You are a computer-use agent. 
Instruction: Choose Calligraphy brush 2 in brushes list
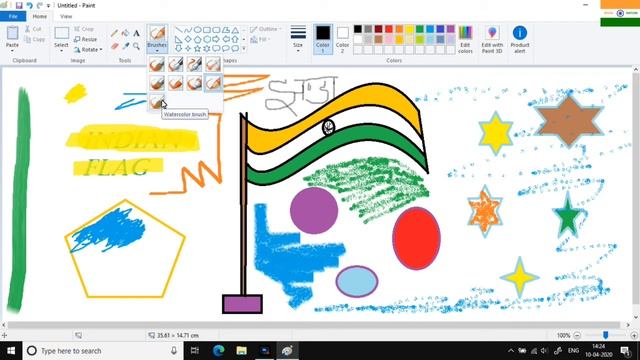click(194, 64)
